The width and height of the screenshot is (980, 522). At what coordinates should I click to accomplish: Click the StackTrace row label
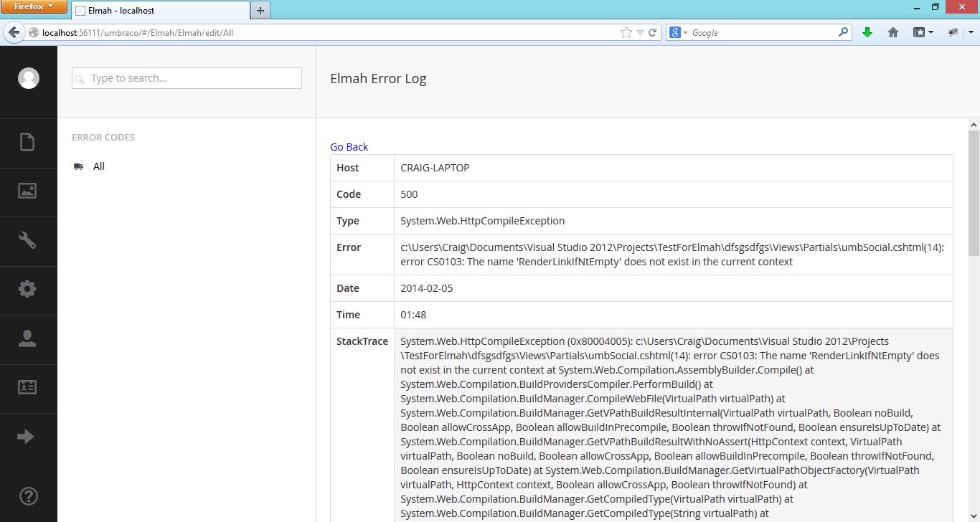(362, 341)
